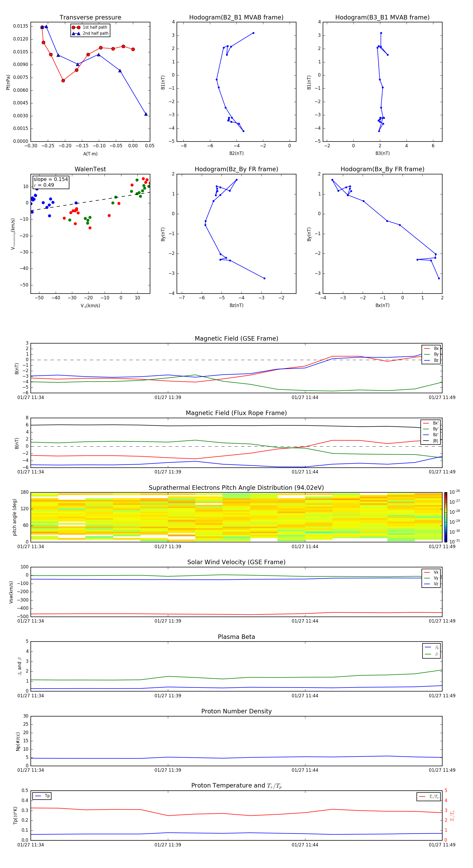Click the "10^-26" colorbar tick label
473x868 pixels.
click(455, 492)
